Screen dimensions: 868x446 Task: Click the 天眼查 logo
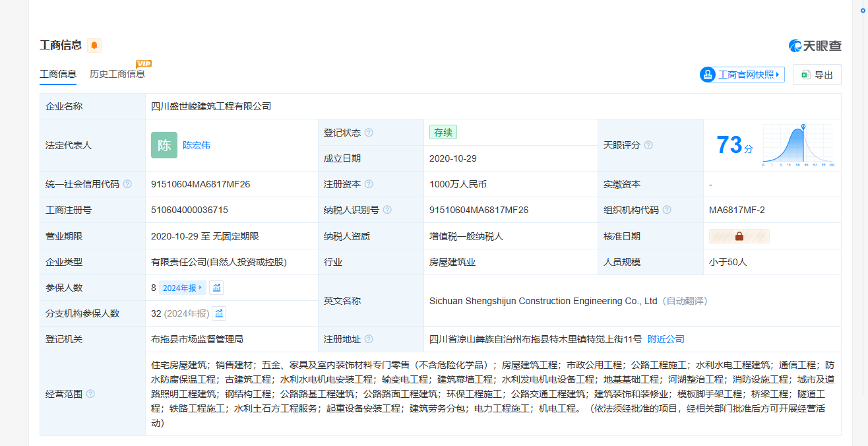[815, 46]
